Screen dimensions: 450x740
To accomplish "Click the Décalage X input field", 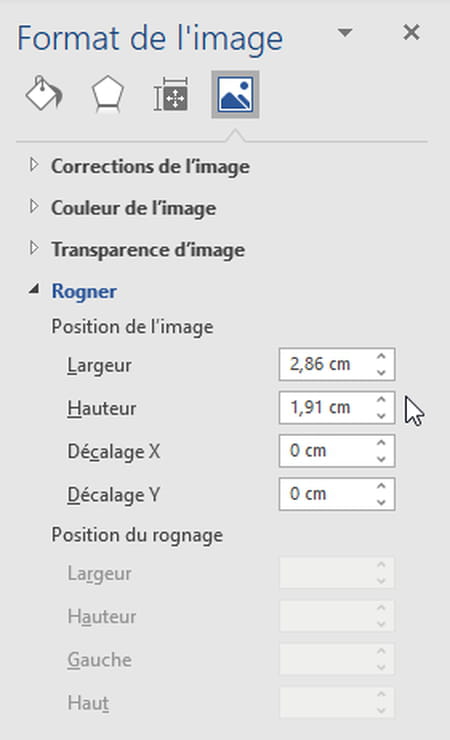I will pos(336,451).
